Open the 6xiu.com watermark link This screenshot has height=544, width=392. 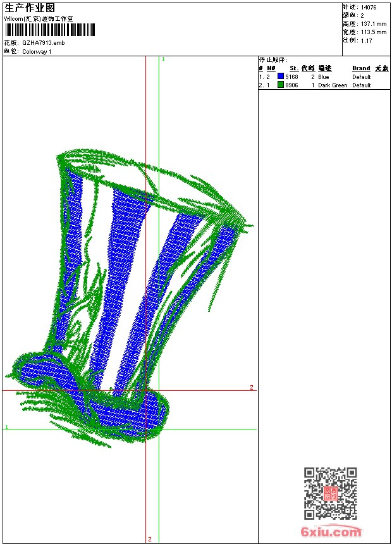point(331,532)
